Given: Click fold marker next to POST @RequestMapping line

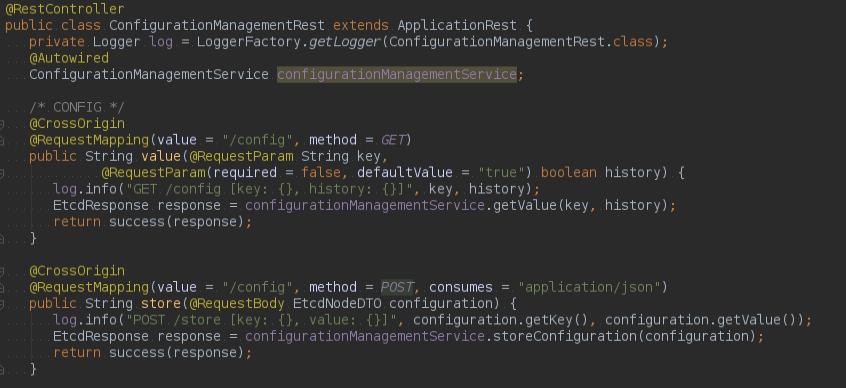Looking at the screenshot, I should point(2,288).
